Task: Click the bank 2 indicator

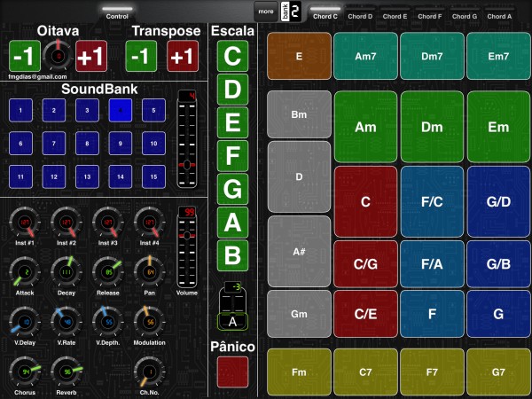Action: [291, 12]
